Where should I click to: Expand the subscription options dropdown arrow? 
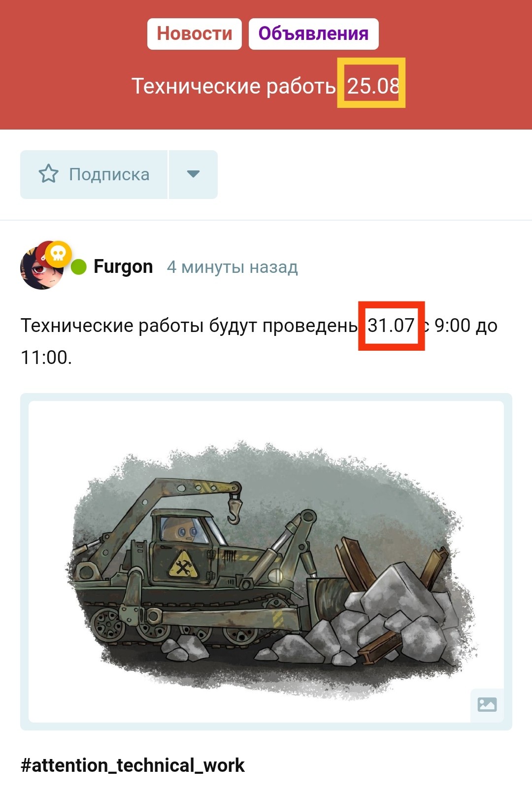193,174
